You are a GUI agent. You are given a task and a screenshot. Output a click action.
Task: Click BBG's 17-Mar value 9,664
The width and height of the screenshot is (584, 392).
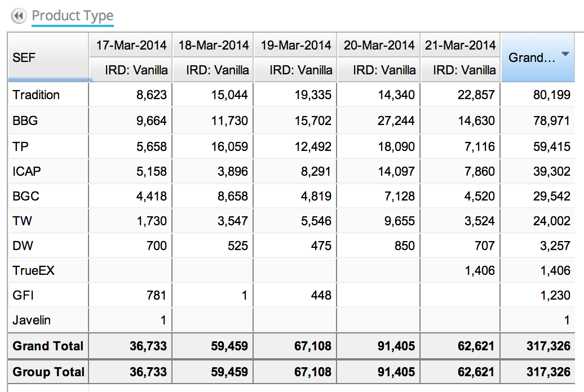pyautogui.click(x=151, y=121)
